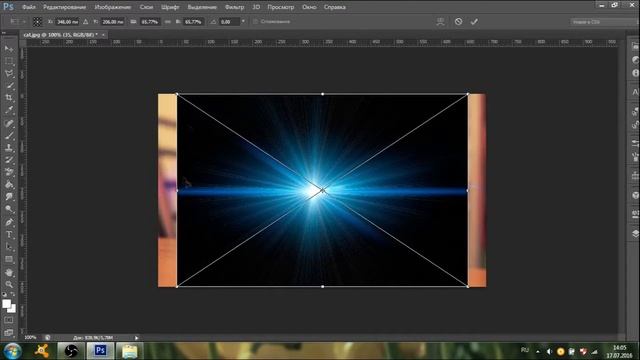640x360 pixels.
Task: Click the width percentage input field
Action: point(149,22)
